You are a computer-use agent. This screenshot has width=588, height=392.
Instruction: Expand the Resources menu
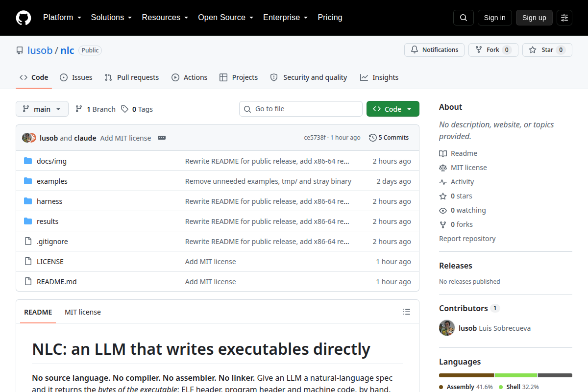(x=165, y=18)
